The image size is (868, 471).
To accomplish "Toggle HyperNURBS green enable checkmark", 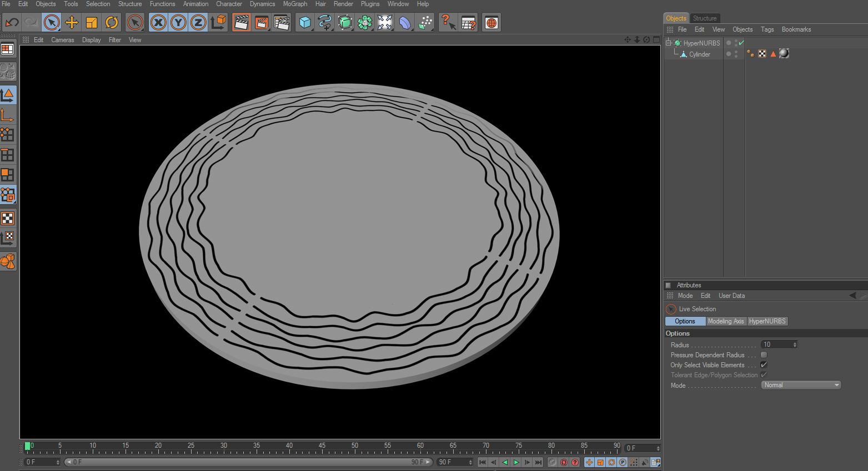I will click(741, 43).
